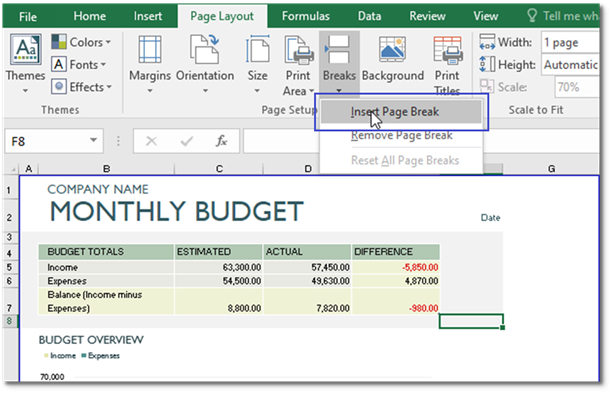Image resolution: width=612 pixels, height=393 pixels.
Task: Click the Tell me search box
Action: 563,16
